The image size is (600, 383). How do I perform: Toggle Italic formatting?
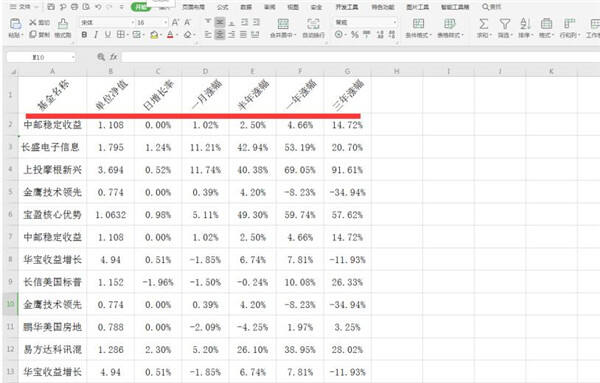pyautogui.click(x=96, y=35)
